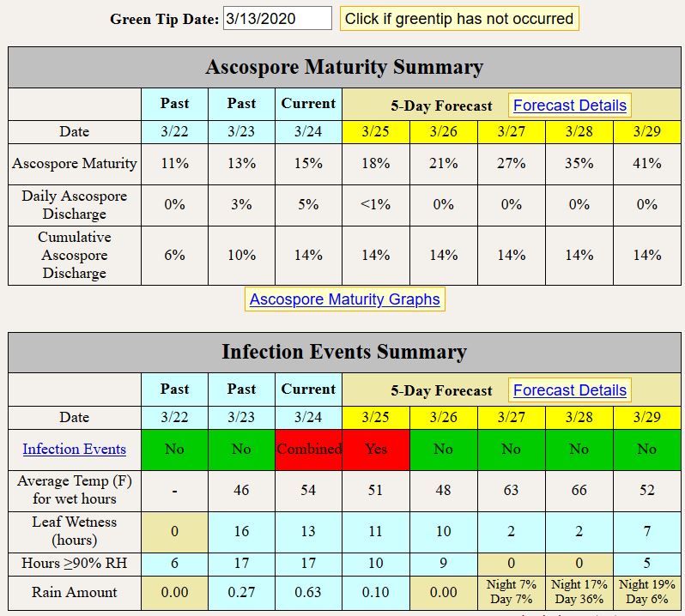Click the 11 Leaf Wetness hours value
Image resolution: width=685 pixels, height=616 pixels.
[376, 532]
